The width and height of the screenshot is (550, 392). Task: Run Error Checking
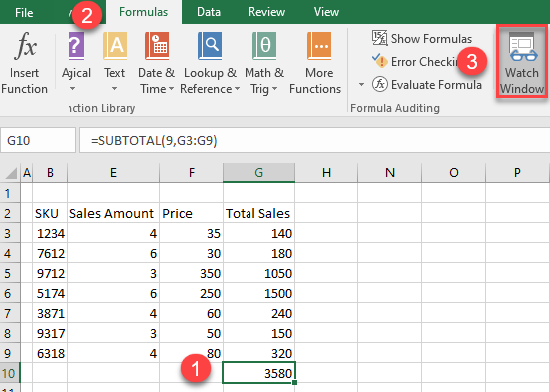(416, 61)
